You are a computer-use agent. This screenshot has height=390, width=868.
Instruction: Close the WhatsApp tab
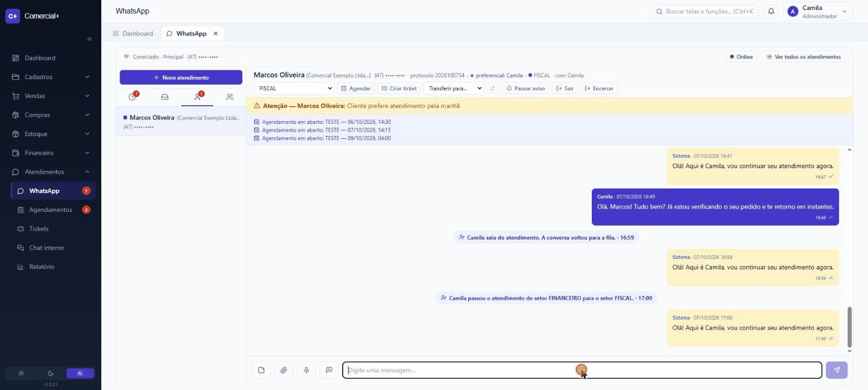pyautogui.click(x=216, y=34)
